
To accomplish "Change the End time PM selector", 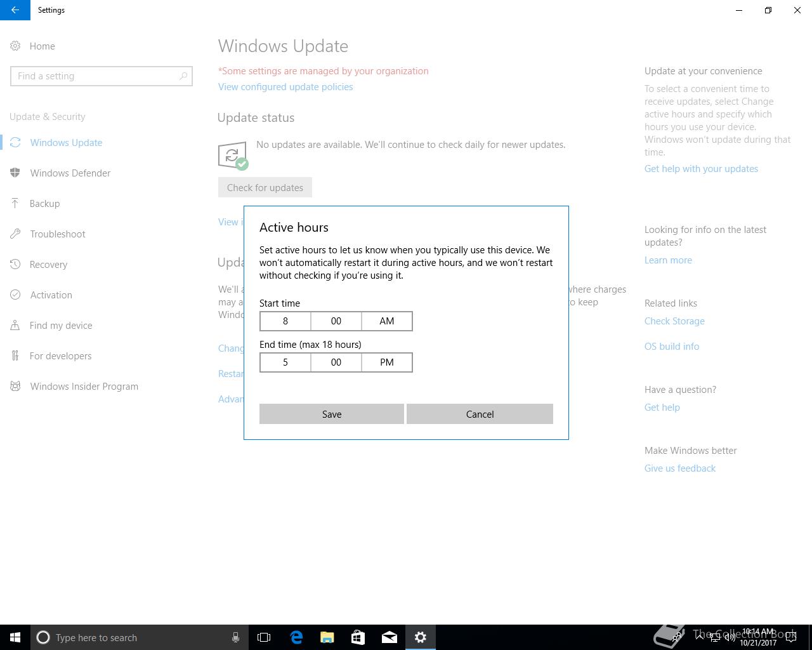I will pos(387,362).
